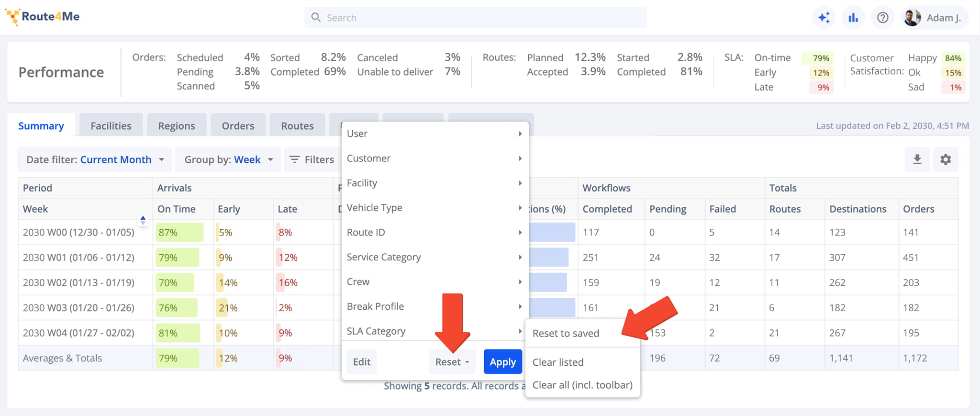This screenshot has width=980, height=416.
Task: Click the Week column sort arrows
Action: coord(143,220)
